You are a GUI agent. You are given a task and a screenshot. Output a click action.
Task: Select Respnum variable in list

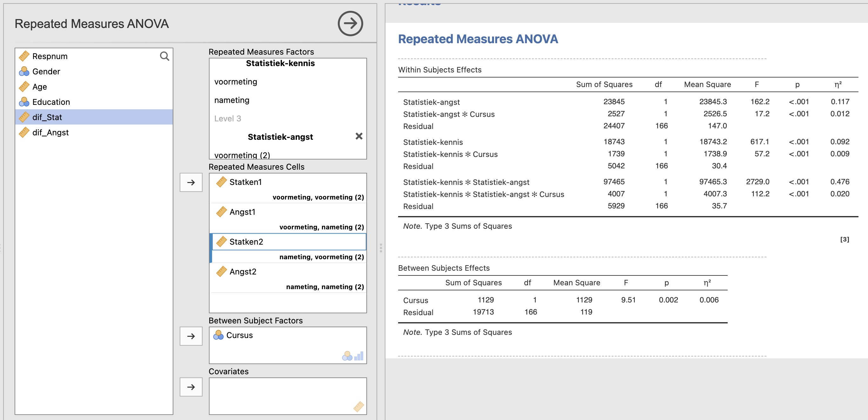click(x=50, y=56)
